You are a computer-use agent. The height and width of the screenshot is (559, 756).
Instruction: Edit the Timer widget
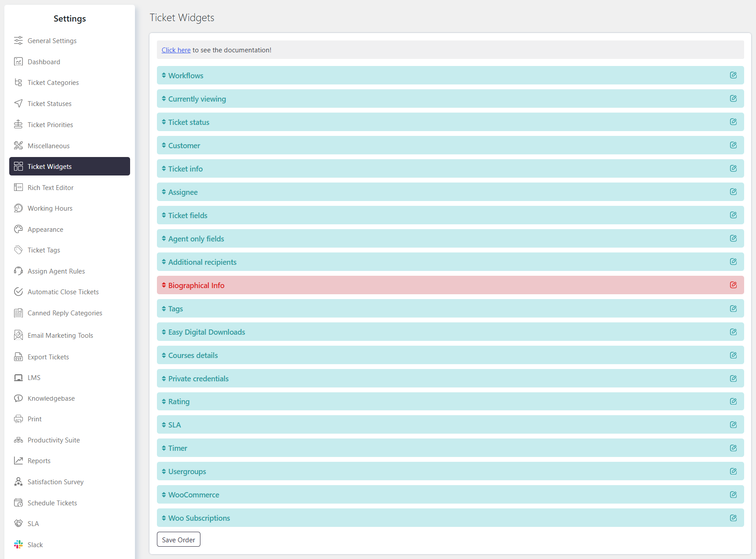733,448
